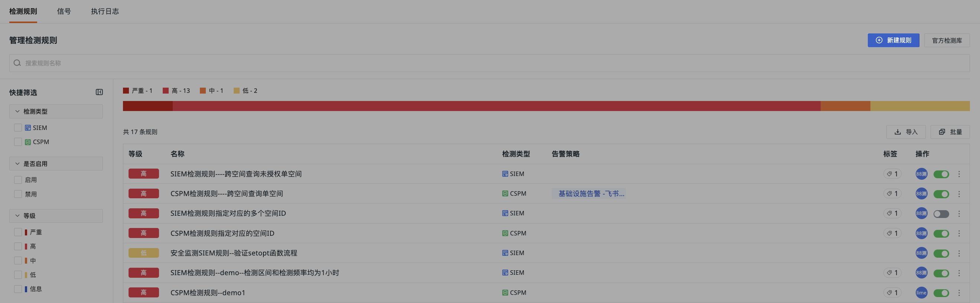Enable the SIEM检测规则指定对应的多个空间ID rule toggle

click(x=941, y=214)
